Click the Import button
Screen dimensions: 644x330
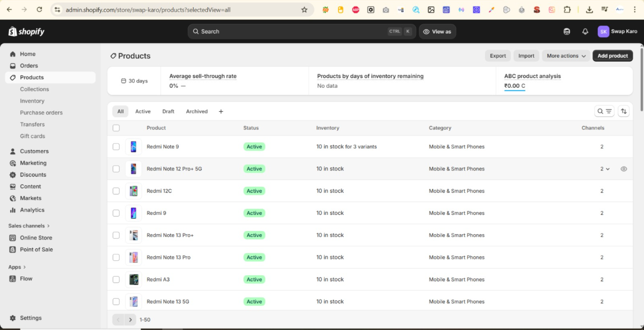pos(526,56)
